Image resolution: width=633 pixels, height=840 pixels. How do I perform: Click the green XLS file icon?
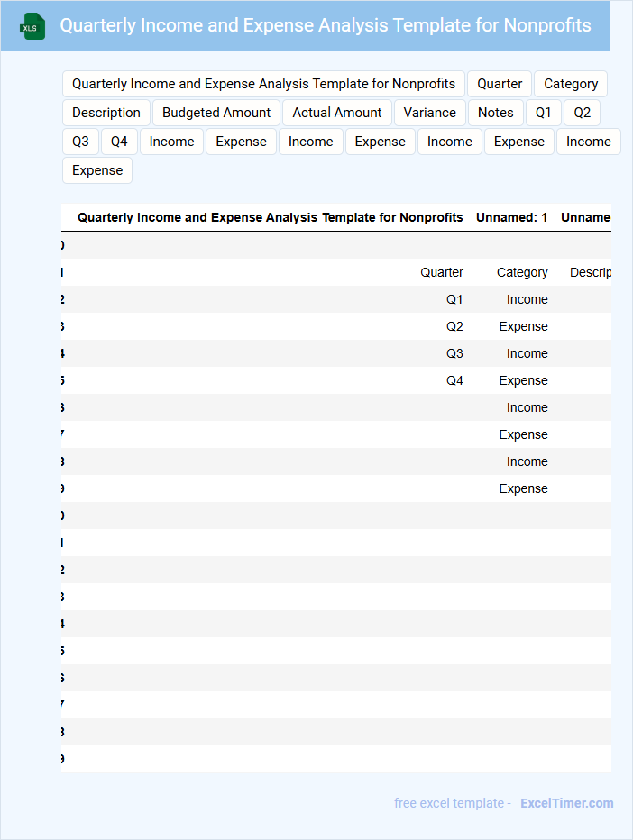32,26
